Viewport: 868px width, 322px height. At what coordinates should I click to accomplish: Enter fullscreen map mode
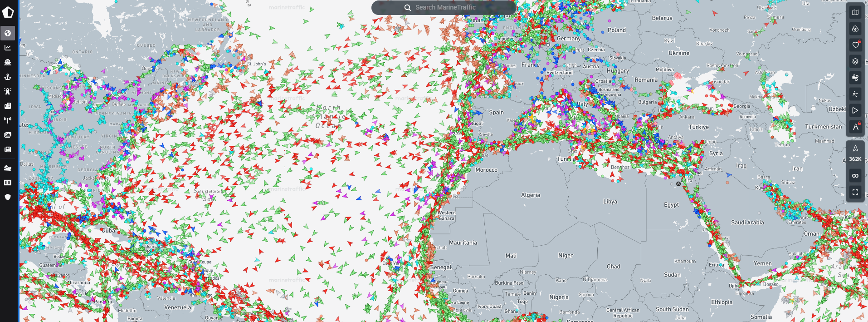(x=855, y=192)
